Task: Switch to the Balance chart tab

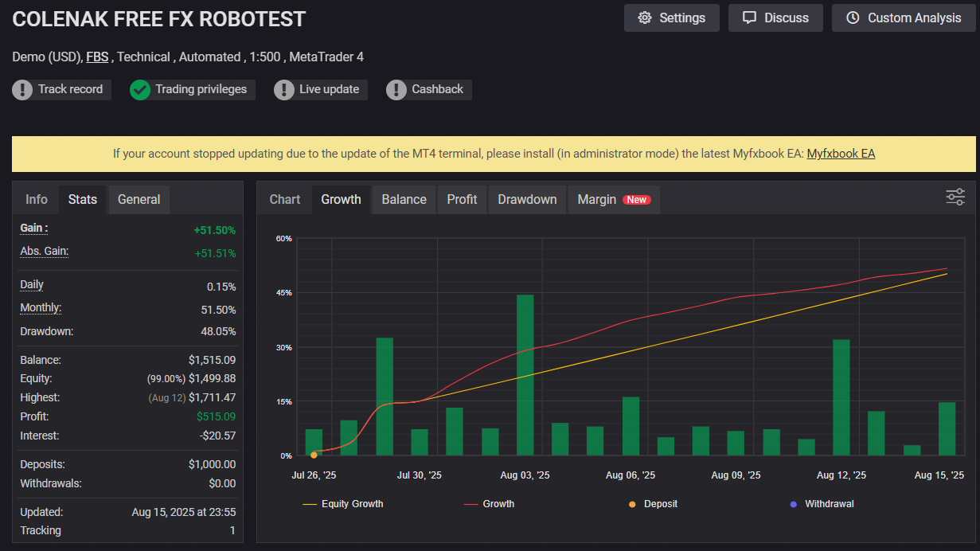Action: click(404, 199)
